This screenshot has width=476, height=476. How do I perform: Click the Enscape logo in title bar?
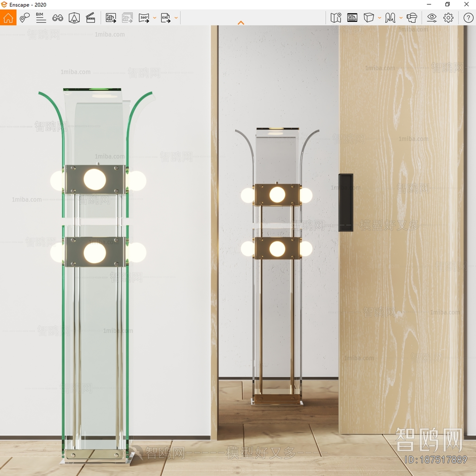click(x=4, y=4)
